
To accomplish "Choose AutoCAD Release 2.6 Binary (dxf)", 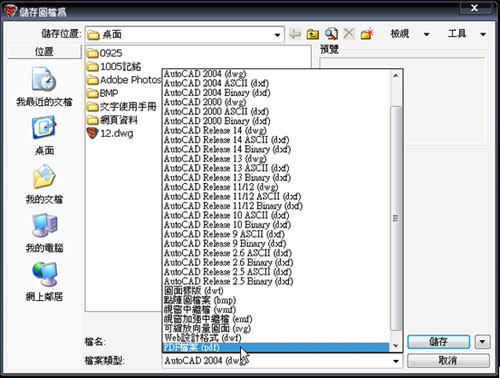I will click(276, 262).
